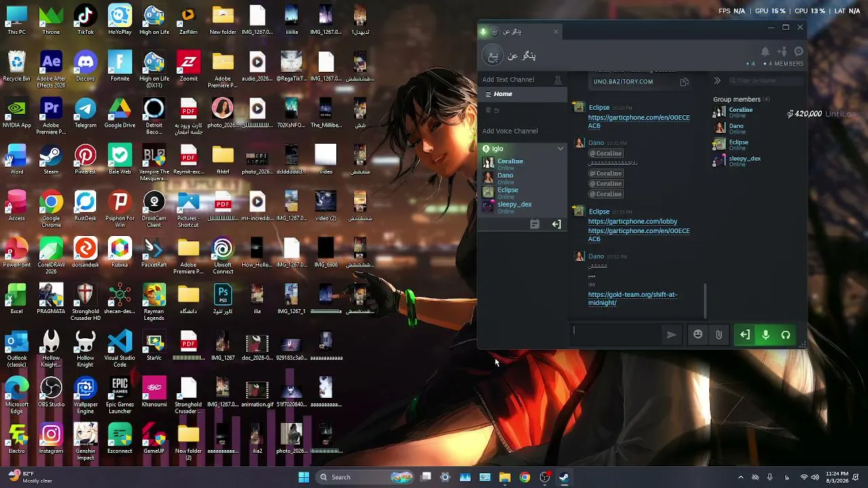Open the Iglo voice channel text chat icon
This screenshot has height=488, width=868.
tap(534, 224)
